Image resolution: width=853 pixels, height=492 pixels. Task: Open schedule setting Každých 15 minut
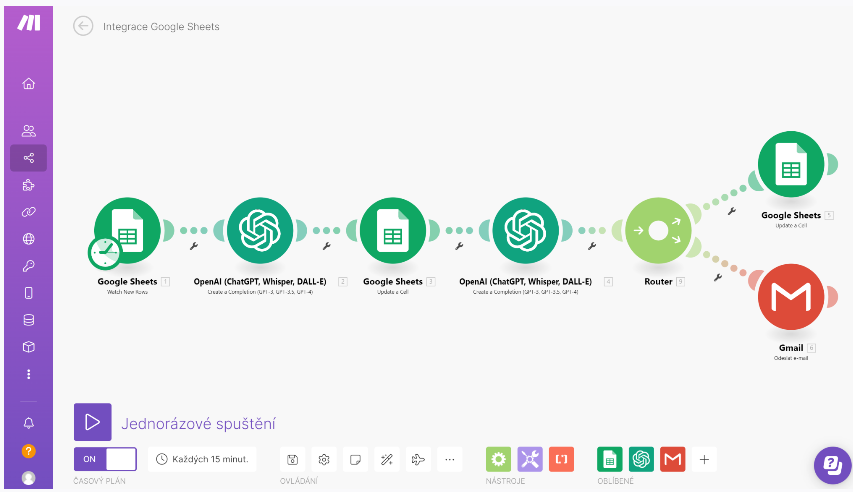pos(202,459)
